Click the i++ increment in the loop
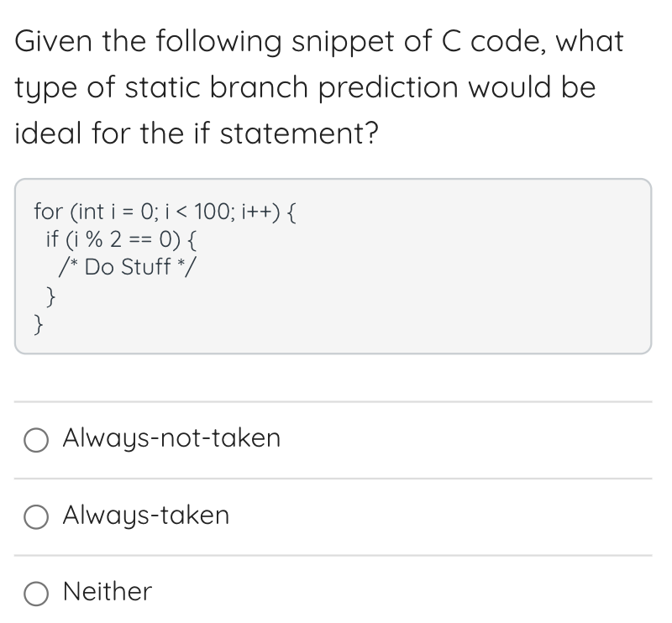The width and height of the screenshot is (672, 623). (256, 212)
